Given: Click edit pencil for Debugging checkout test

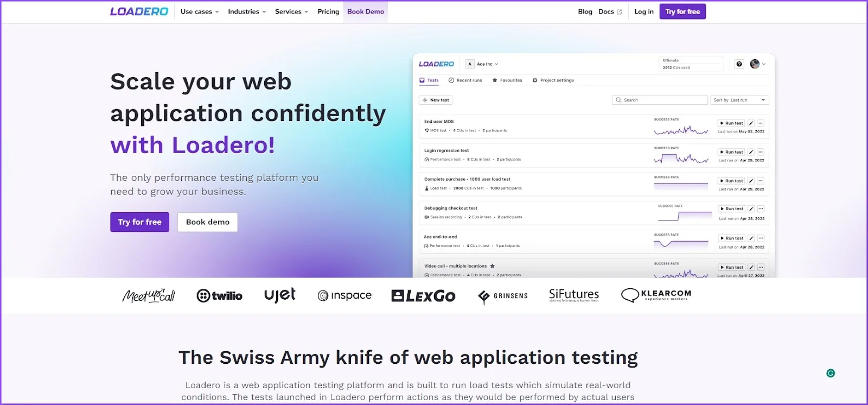Looking at the screenshot, I should coord(751,209).
